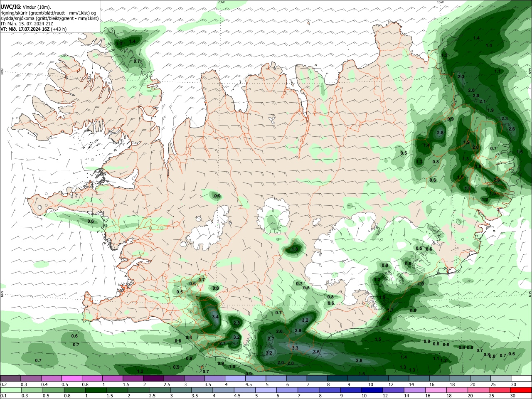
Task: Select the pale green 0.1 mm rain swatch
Action: pos(10,390)
